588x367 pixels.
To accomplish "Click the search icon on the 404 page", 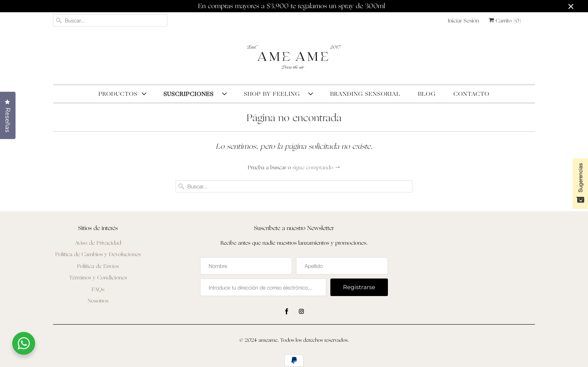I will click(x=182, y=186).
